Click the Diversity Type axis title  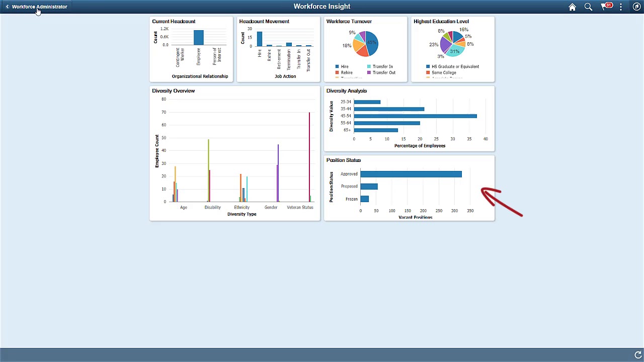pyautogui.click(x=242, y=214)
